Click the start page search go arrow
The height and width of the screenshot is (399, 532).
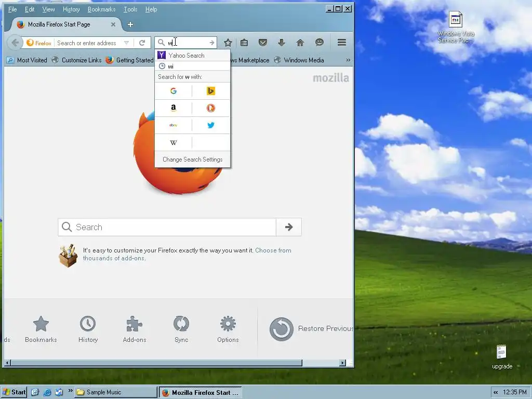(289, 227)
